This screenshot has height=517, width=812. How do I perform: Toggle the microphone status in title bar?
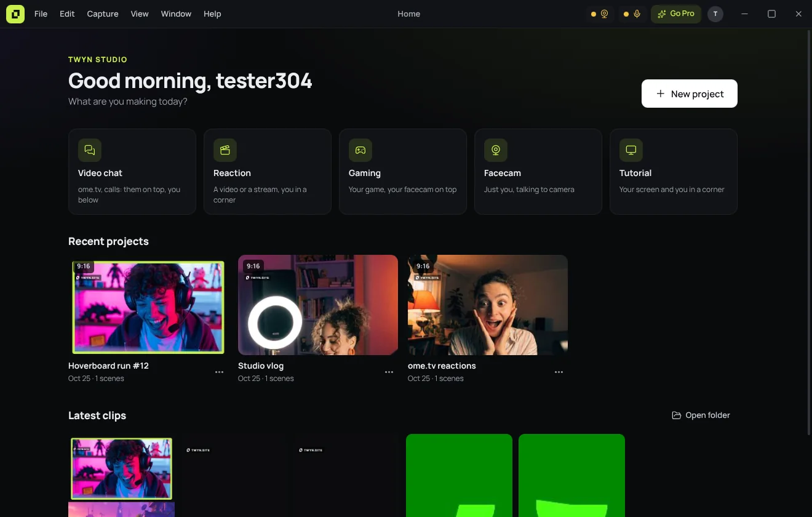[632, 14]
